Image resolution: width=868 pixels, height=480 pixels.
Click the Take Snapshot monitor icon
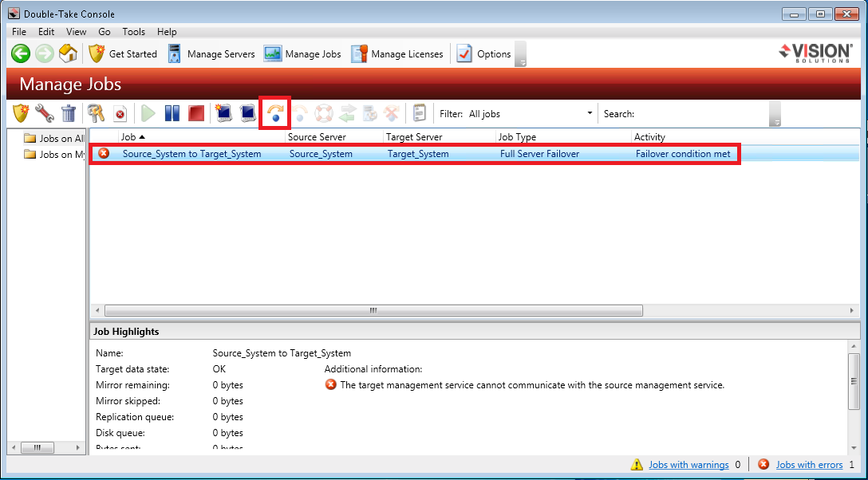coord(223,114)
